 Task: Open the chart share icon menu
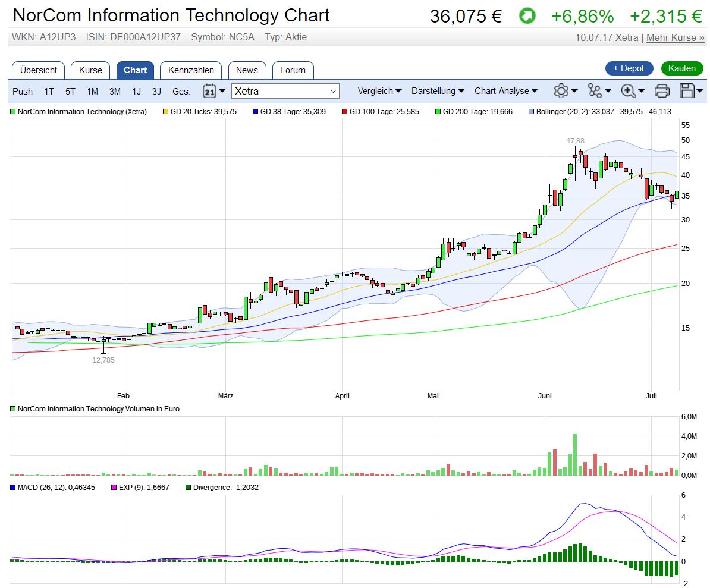(x=595, y=91)
